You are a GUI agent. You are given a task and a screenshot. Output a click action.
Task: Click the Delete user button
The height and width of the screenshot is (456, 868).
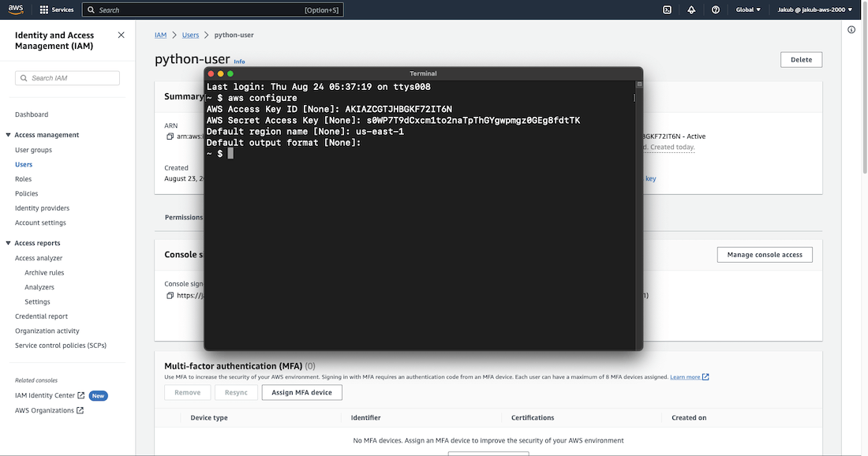pos(801,60)
